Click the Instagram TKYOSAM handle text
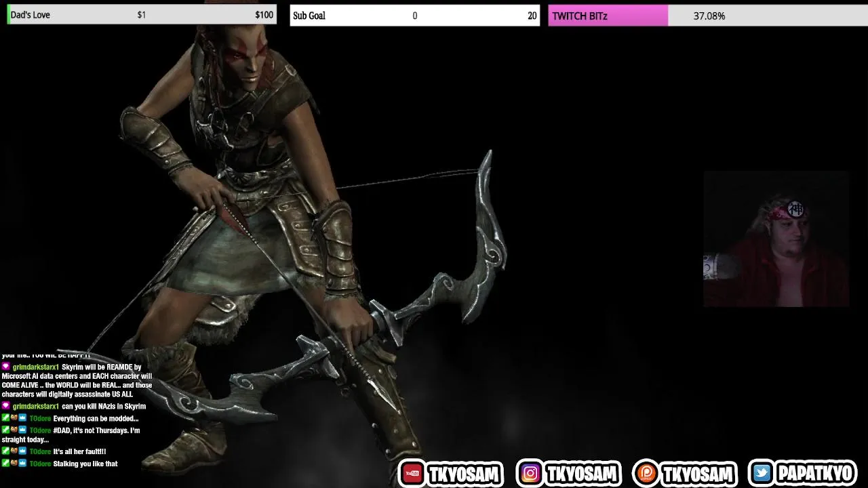868x488 pixels. (580, 474)
